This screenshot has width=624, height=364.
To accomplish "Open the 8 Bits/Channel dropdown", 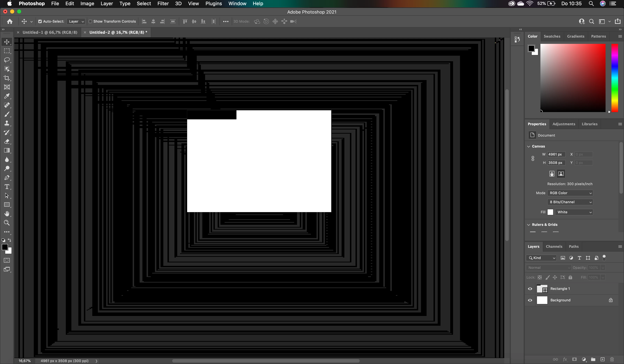I will point(570,202).
